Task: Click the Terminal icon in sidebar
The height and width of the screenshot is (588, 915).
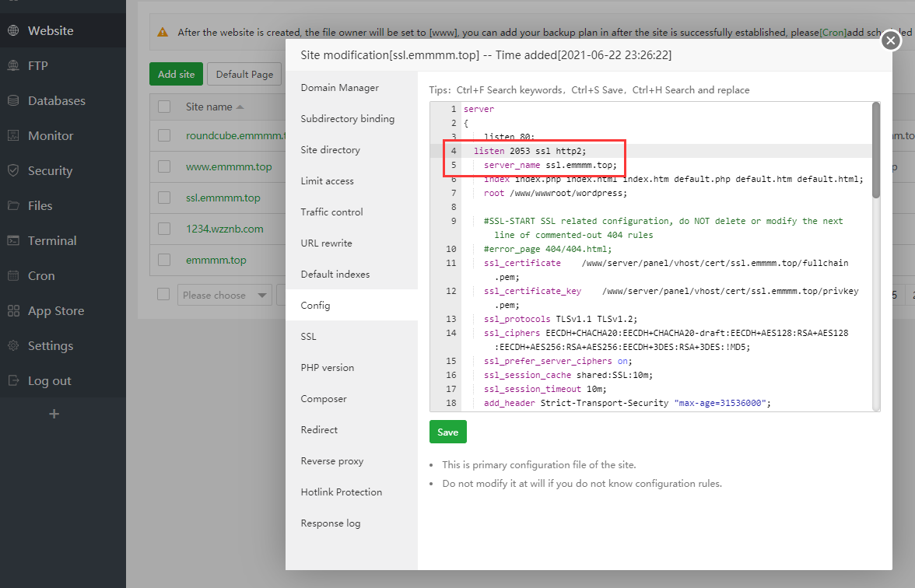Action: point(13,241)
